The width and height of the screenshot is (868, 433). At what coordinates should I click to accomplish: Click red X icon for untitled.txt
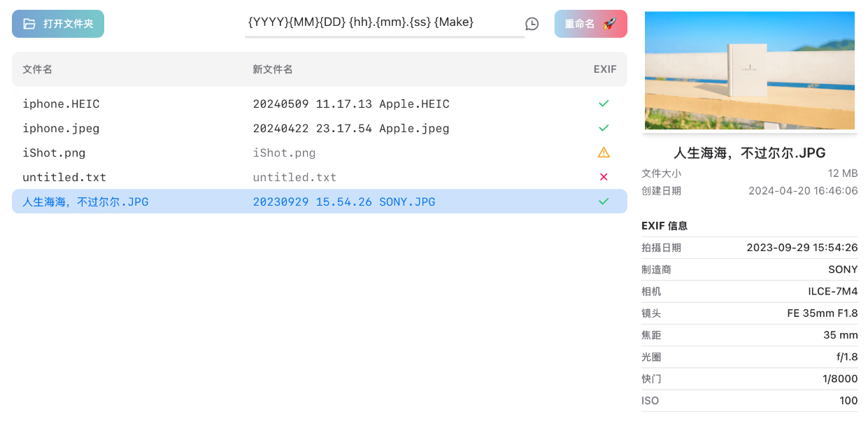604,177
